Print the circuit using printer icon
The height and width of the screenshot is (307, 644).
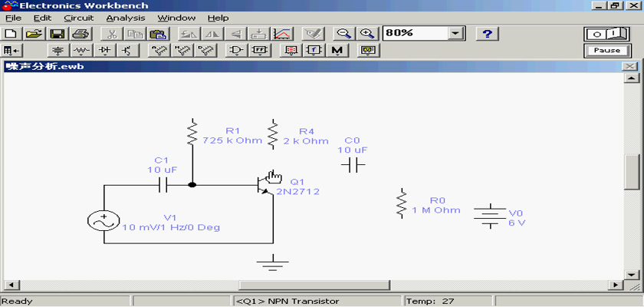coord(80,34)
